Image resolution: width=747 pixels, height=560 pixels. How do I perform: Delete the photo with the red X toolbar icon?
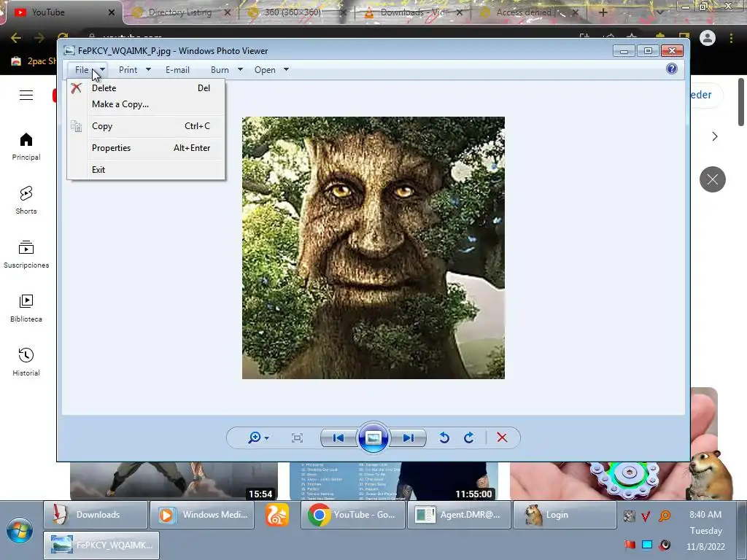(x=502, y=437)
